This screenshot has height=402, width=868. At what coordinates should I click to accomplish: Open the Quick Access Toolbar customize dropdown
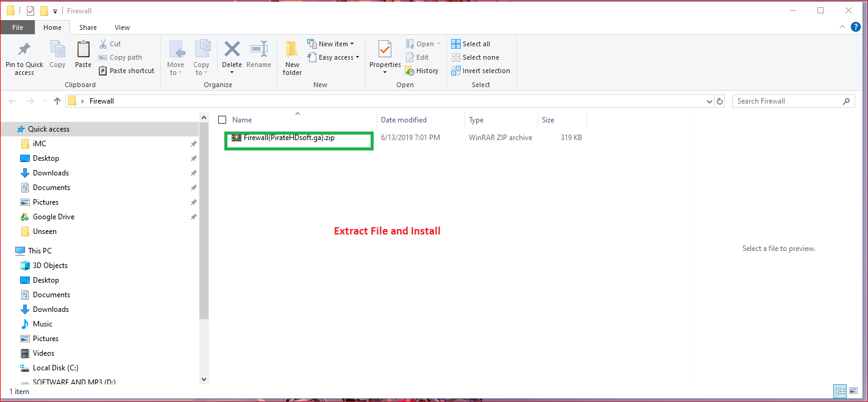tap(55, 12)
